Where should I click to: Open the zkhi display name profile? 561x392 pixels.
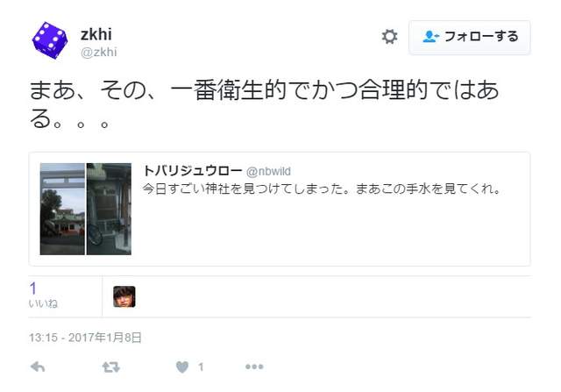tap(96, 34)
